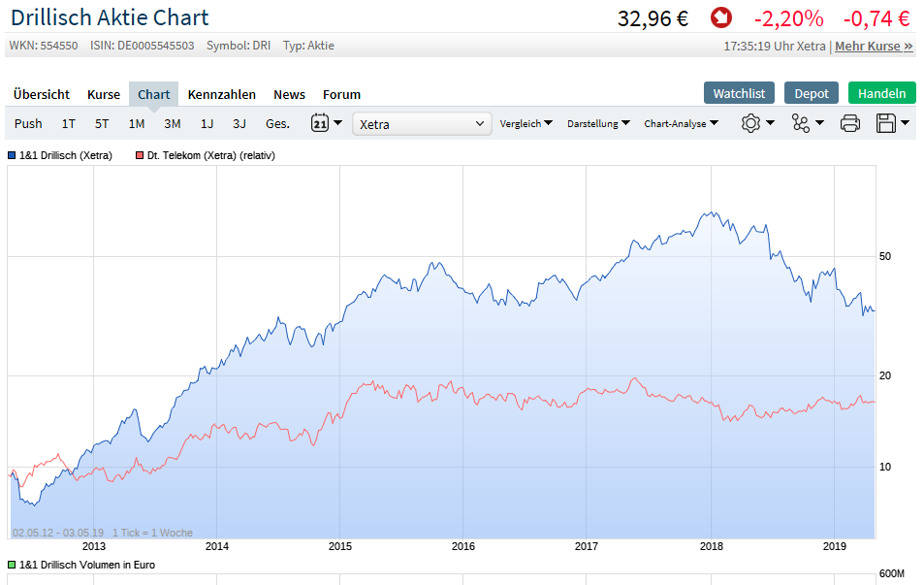
Task: Click the green Volumen legend square
Action: (x=12, y=565)
